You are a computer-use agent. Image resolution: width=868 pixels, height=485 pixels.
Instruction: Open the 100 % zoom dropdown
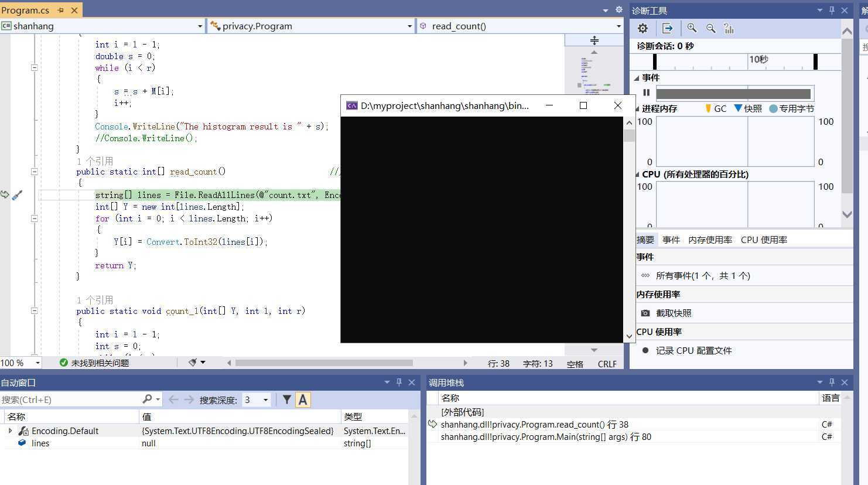(37, 363)
